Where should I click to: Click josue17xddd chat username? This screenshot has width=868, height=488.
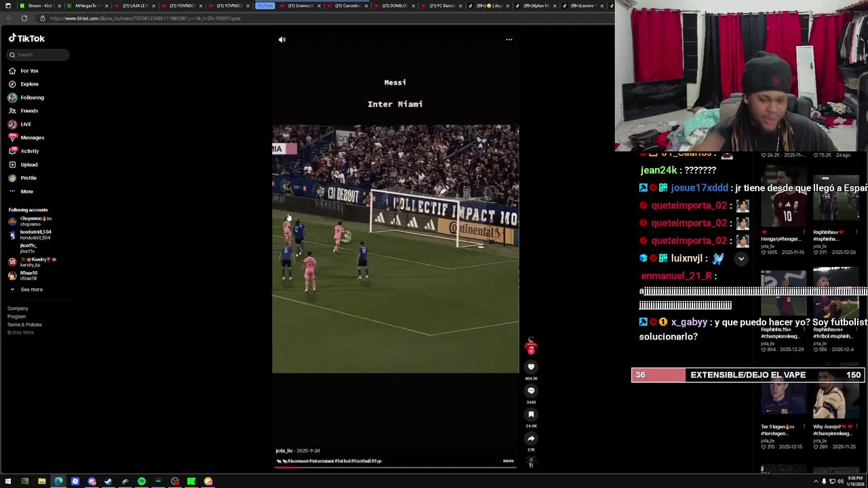(x=699, y=188)
